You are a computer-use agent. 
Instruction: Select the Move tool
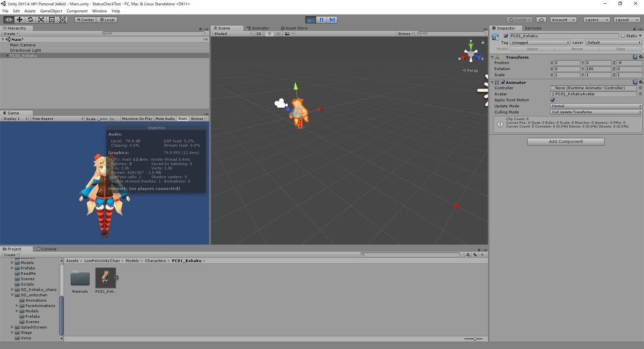19,20
